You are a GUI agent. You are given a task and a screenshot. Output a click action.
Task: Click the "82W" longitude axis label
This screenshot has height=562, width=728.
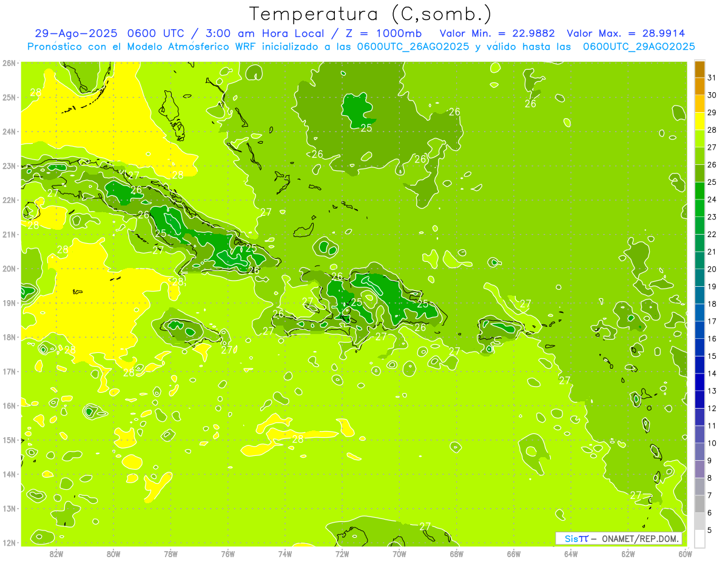(56, 554)
